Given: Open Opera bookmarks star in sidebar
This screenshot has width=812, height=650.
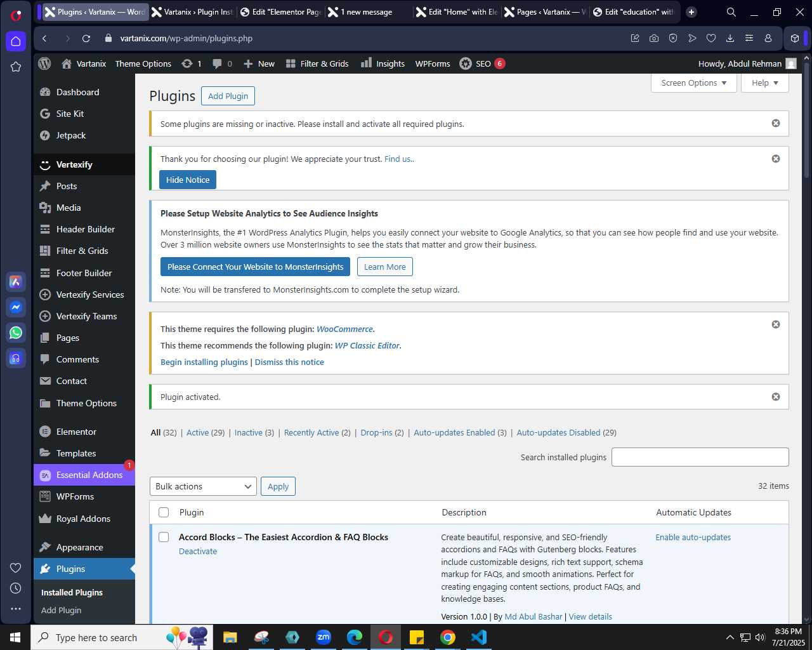Looking at the screenshot, I should (16, 67).
